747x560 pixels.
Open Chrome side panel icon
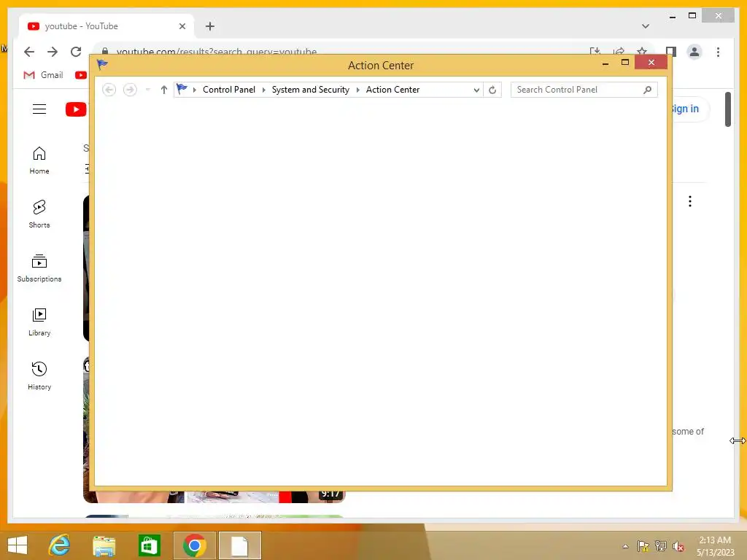(671, 52)
